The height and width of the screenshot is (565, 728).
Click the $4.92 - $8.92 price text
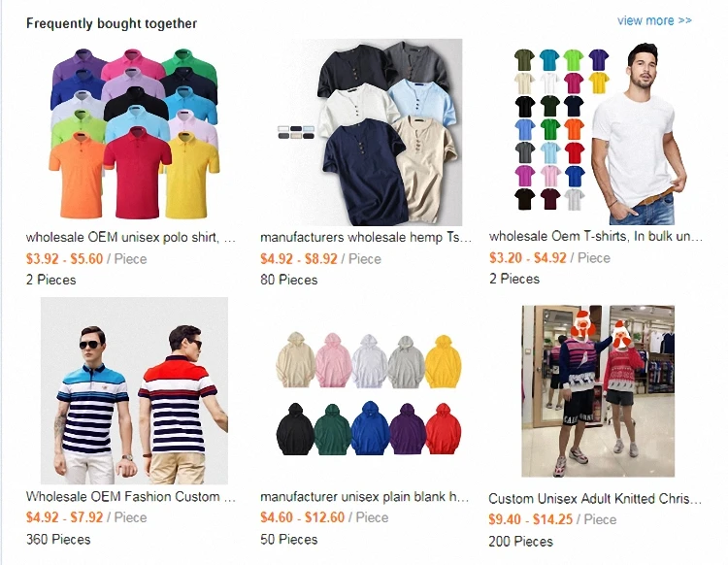pyautogui.click(x=299, y=259)
